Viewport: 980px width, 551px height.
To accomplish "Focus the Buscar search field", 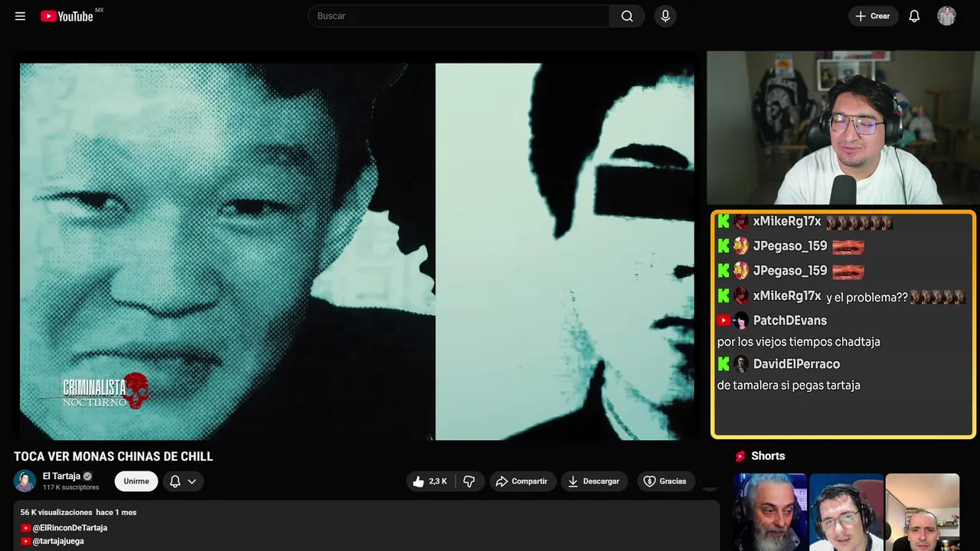I will (459, 16).
